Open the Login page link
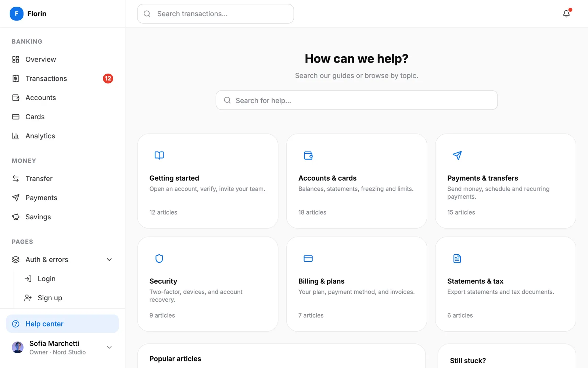 [x=68, y=279]
